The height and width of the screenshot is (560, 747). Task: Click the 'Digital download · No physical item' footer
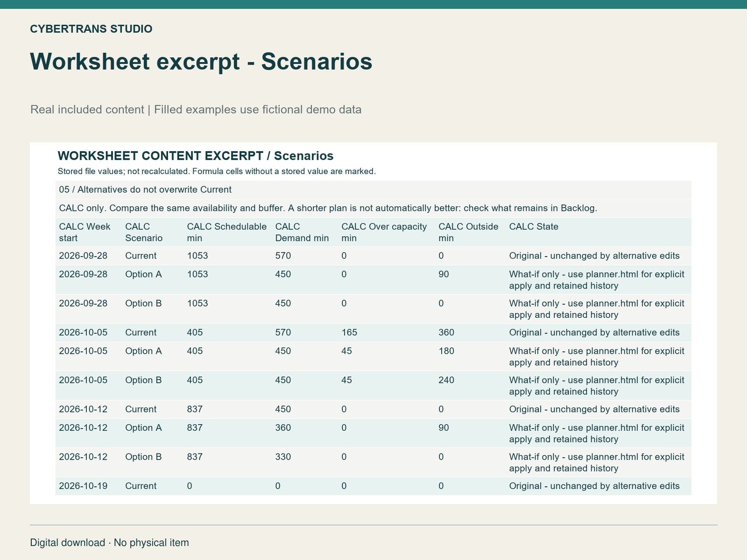point(110,543)
